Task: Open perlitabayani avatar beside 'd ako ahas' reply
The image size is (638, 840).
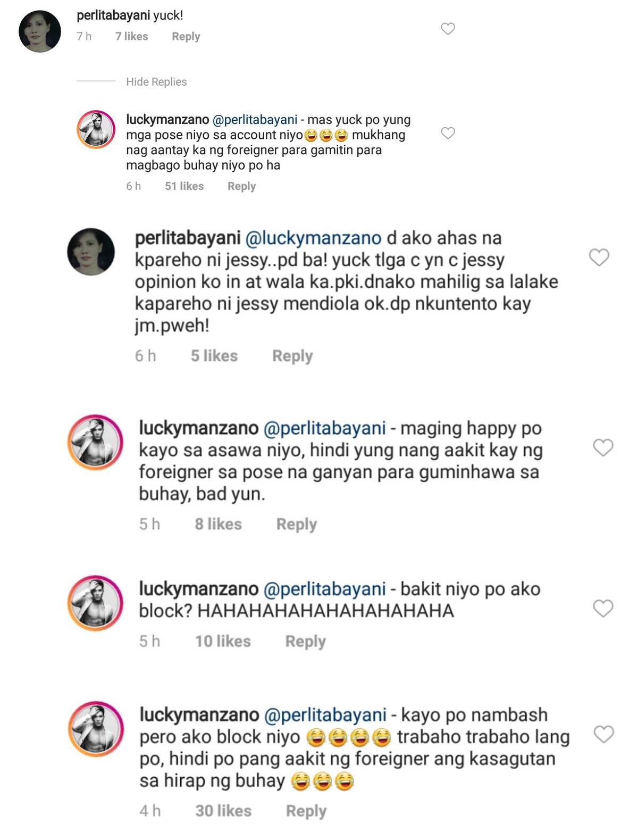Action: pyautogui.click(x=91, y=252)
